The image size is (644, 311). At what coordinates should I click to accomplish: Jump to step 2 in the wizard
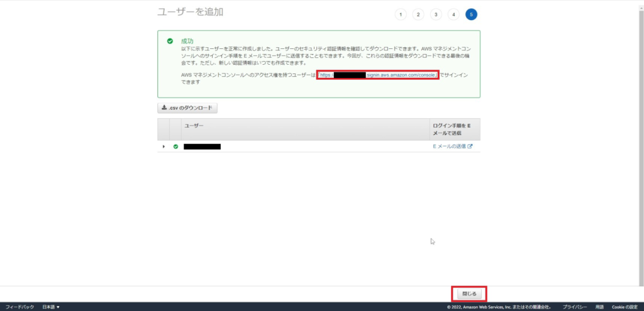[418, 14]
